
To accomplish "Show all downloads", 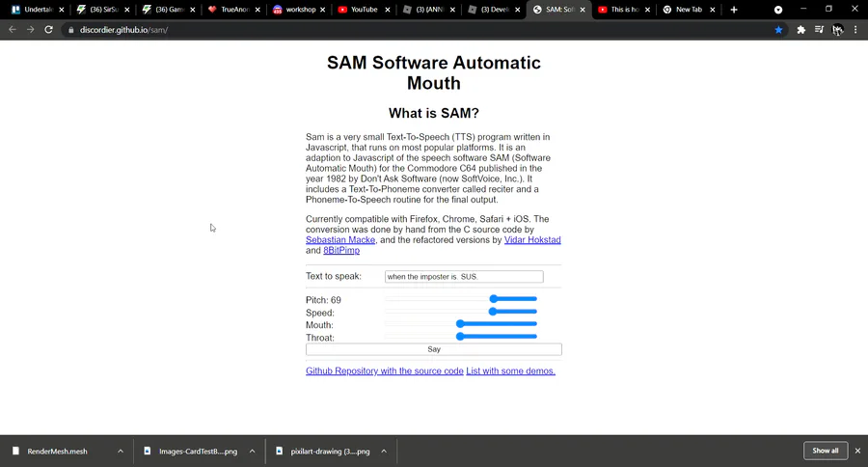I will tap(826, 451).
